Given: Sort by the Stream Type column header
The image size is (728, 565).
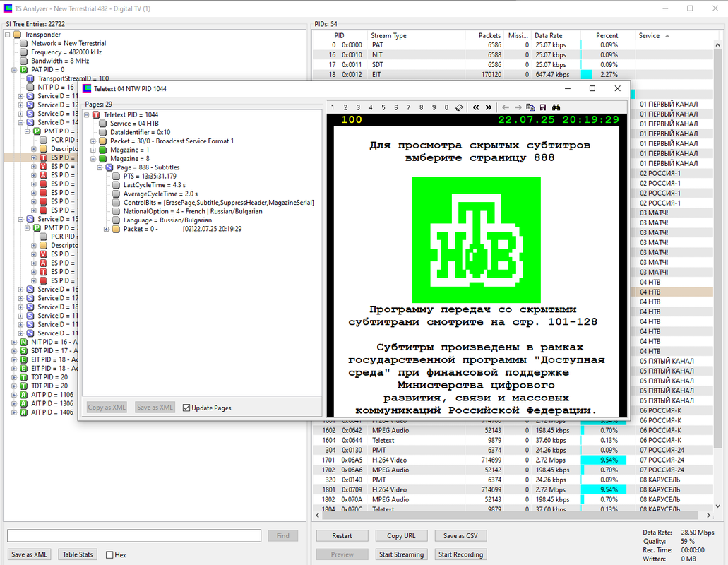Looking at the screenshot, I should tap(415, 36).
